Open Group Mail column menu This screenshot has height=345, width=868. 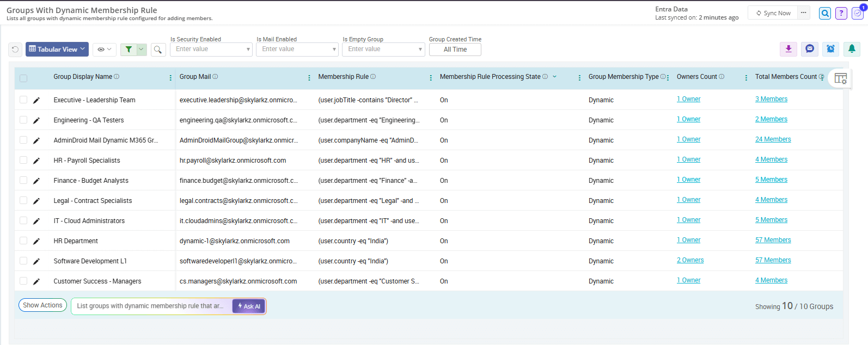309,78
